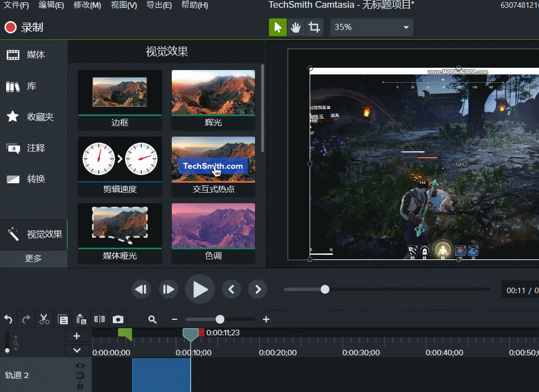Click the top-left canvas resize handle
The image size is (539, 392).
click(310, 68)
